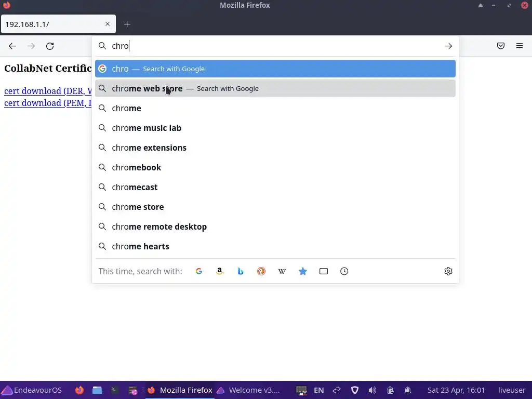532x399 pixels.
Task: Click the forward navigation arrow
Action: click(31, 46)
